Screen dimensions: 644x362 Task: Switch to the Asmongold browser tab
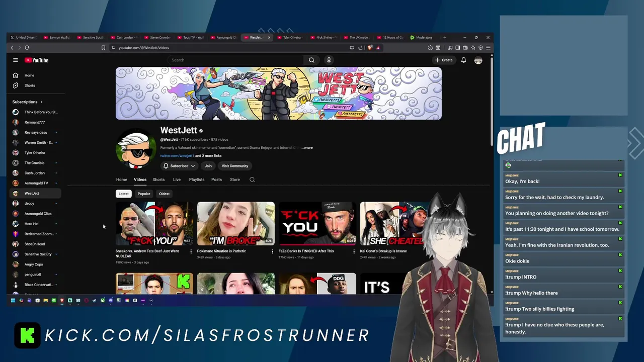(224, 37)
